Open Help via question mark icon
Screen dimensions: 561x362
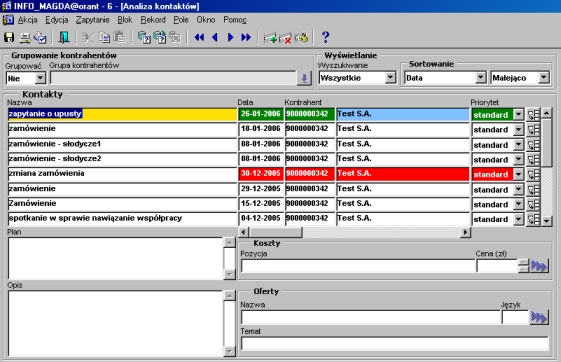(x=325, y=37)
